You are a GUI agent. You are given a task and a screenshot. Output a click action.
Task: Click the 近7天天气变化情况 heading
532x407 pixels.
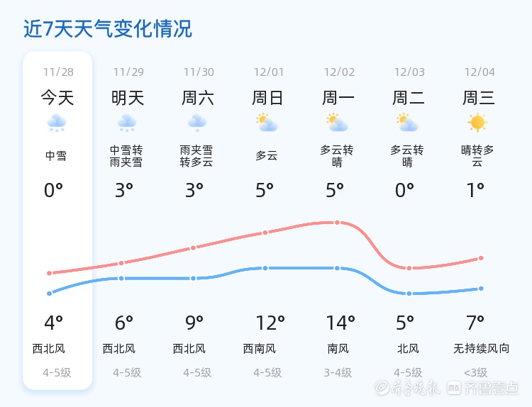[108, 29]
